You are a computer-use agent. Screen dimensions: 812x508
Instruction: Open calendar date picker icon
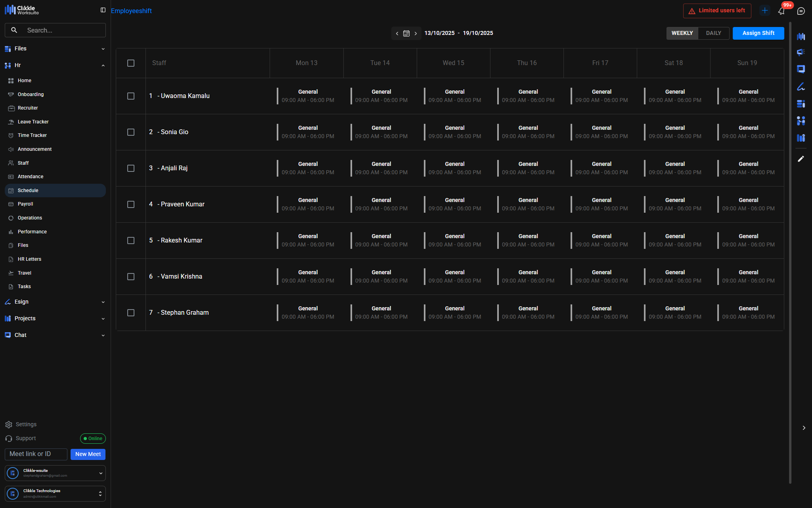[406, 33]
